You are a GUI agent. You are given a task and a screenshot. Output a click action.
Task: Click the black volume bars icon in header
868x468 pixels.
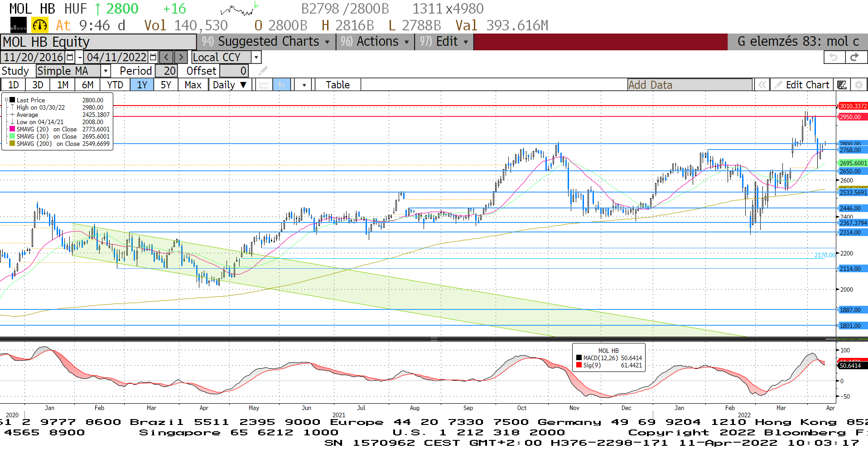(x=19, y=25)
